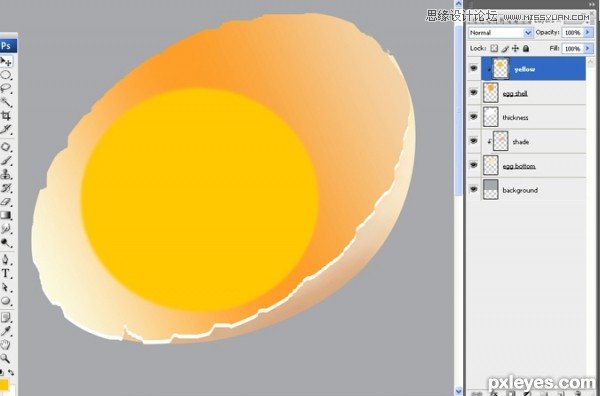The height and width of the screenshot is (396, 600).
Task: Select the Zoom tool
Action: (6, 359)
